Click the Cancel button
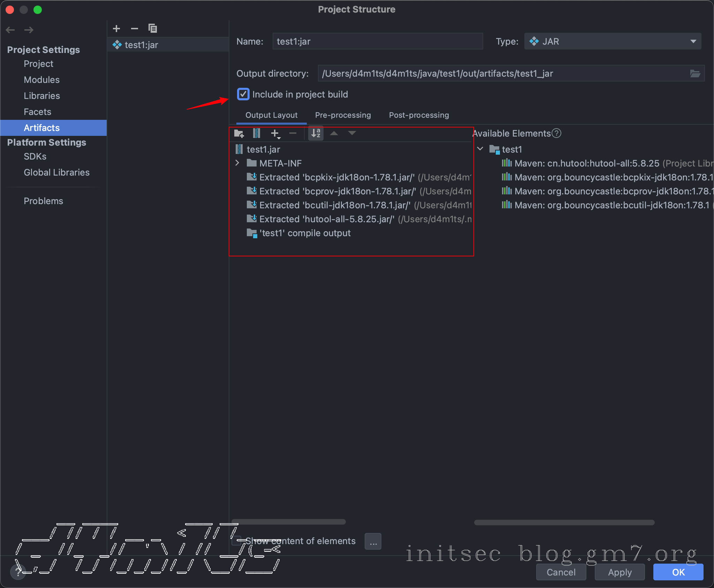Viewport: 714px width, 588px height. pos(561,572)
